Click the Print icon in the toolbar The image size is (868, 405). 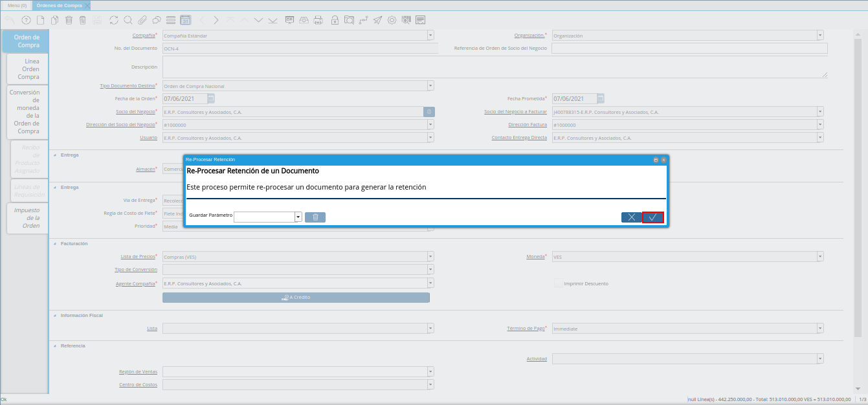pos(318,20)
